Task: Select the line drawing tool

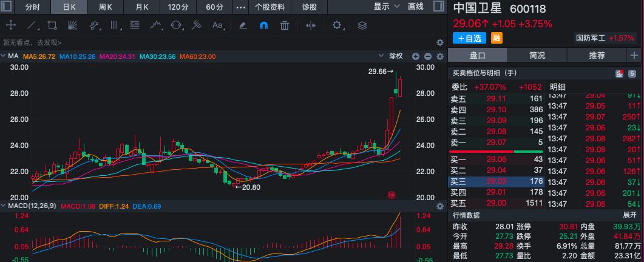Action: 32,25
